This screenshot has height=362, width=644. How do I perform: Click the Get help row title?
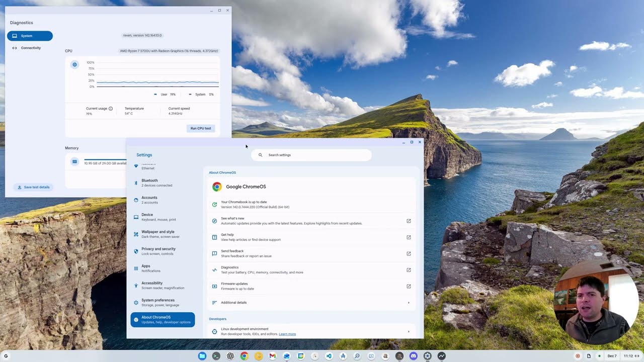pyautogui.click(x=227, y=235)
